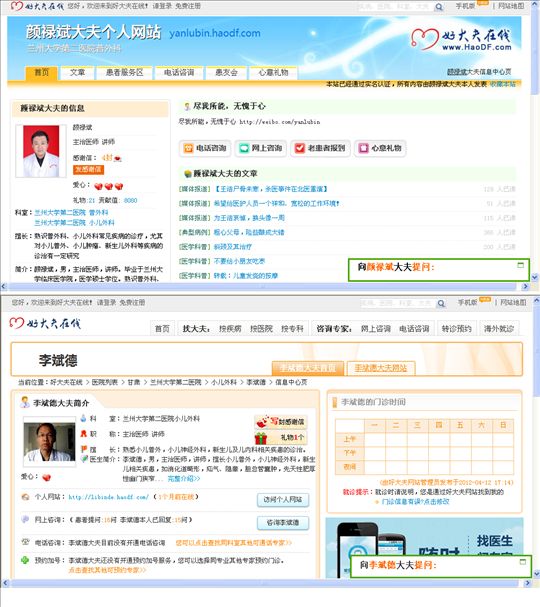
Task: Open the 患者服务区 tab
Action: pyautogui.click(x=124, y=73)
